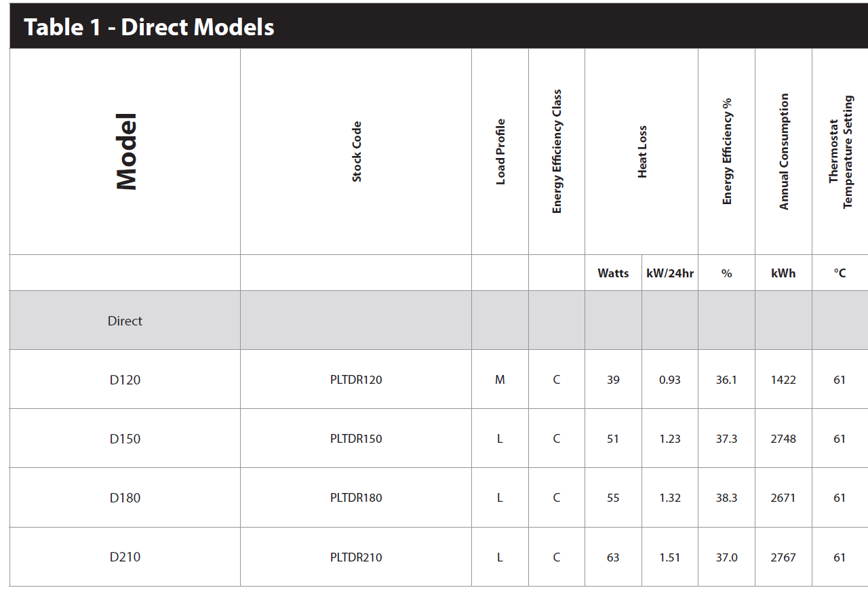868x592 pixels.
Task: Select the Load Profile column header
Action: click(500, 152)
